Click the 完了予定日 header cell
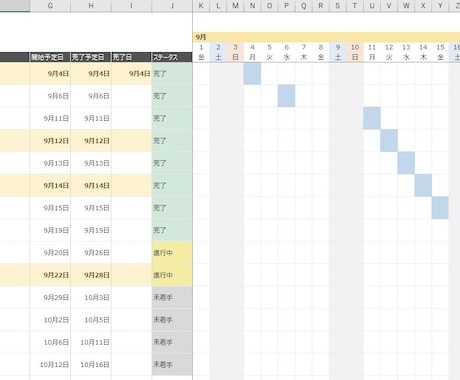 pos(91,57)
